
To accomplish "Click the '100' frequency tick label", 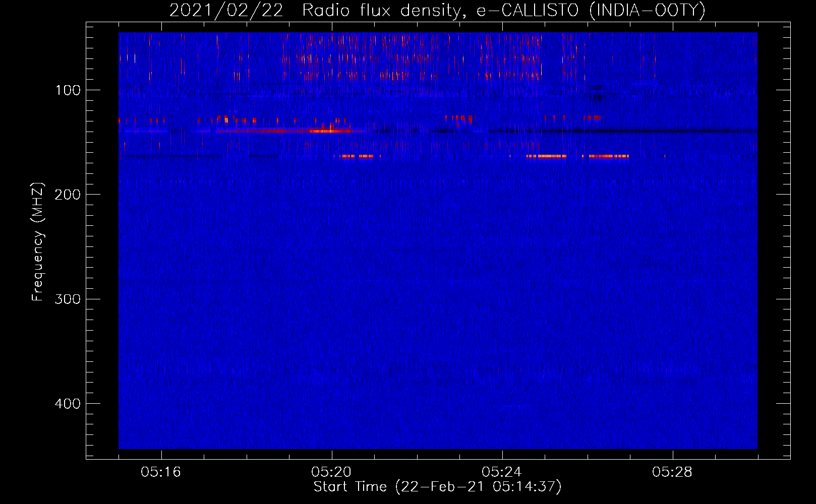I will 68,90.
